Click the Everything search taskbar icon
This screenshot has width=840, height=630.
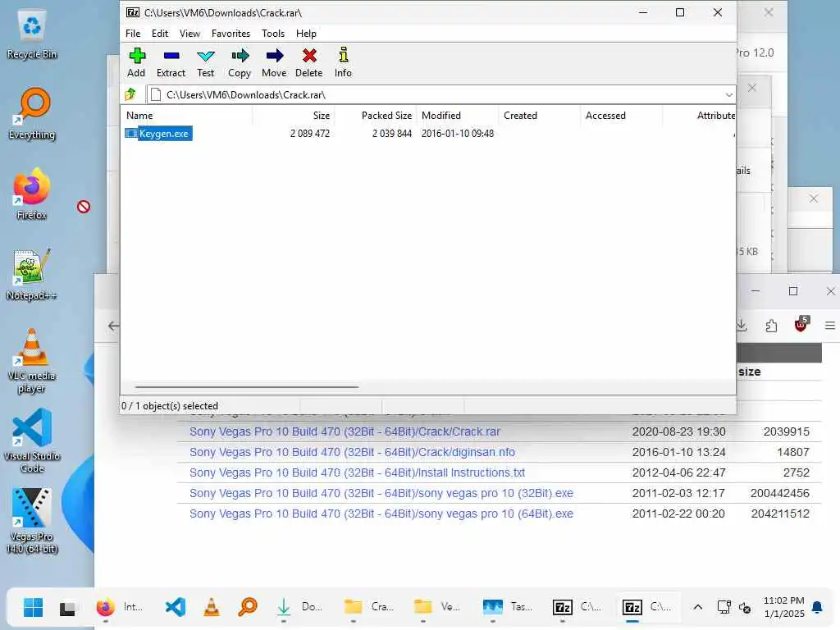248,607
